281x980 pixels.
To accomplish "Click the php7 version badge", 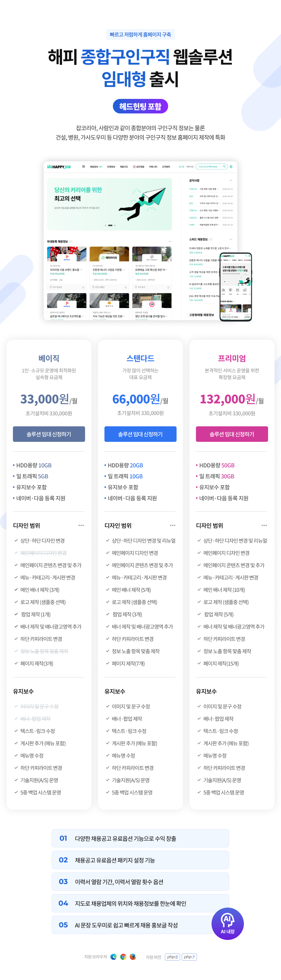I will tap(189, 956).
